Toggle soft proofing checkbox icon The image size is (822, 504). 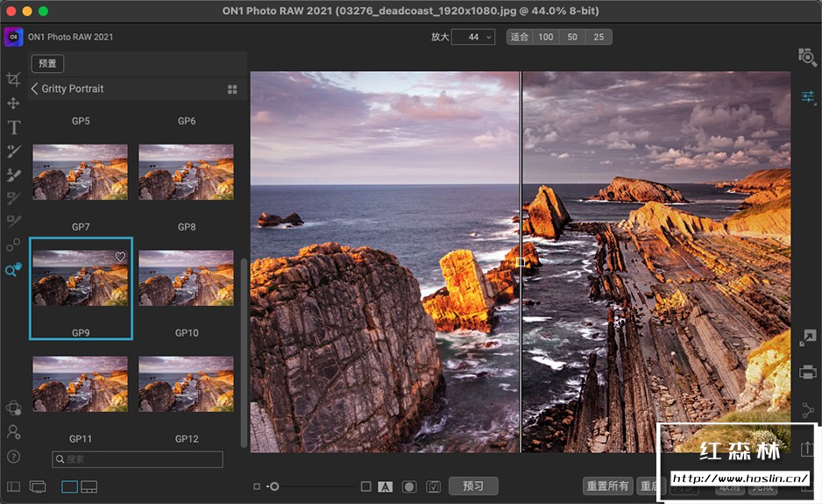433,486
